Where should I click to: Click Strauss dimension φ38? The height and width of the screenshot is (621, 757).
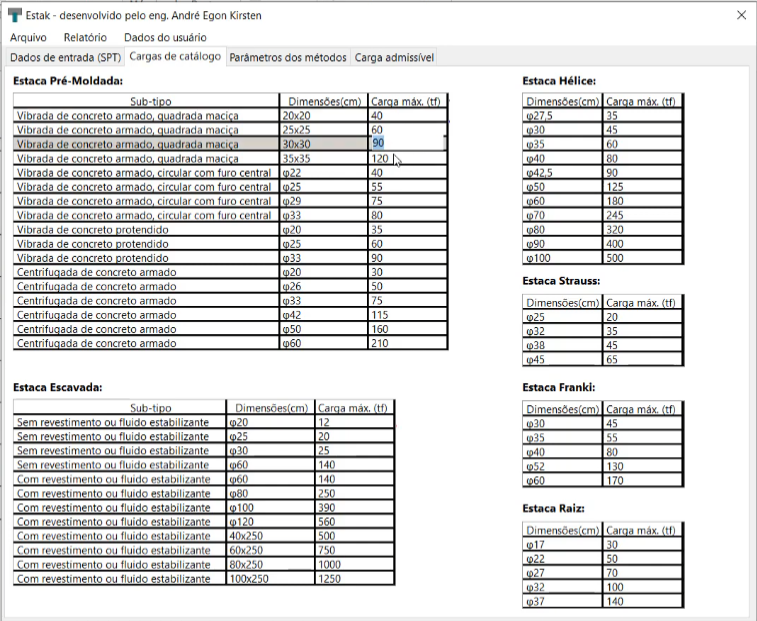click(562, 345)
